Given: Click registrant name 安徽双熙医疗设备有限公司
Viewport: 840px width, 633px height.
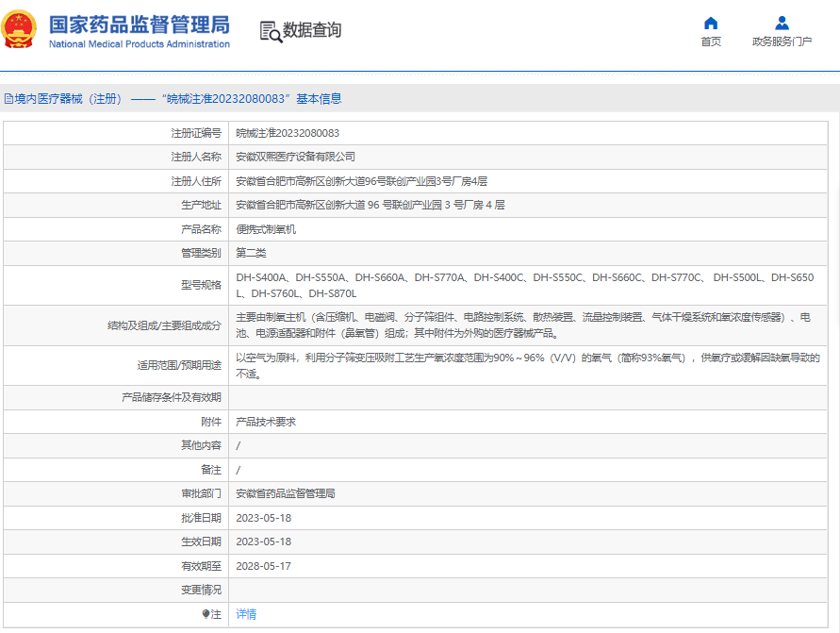Looking at the screenshot, I should [295, 157].
